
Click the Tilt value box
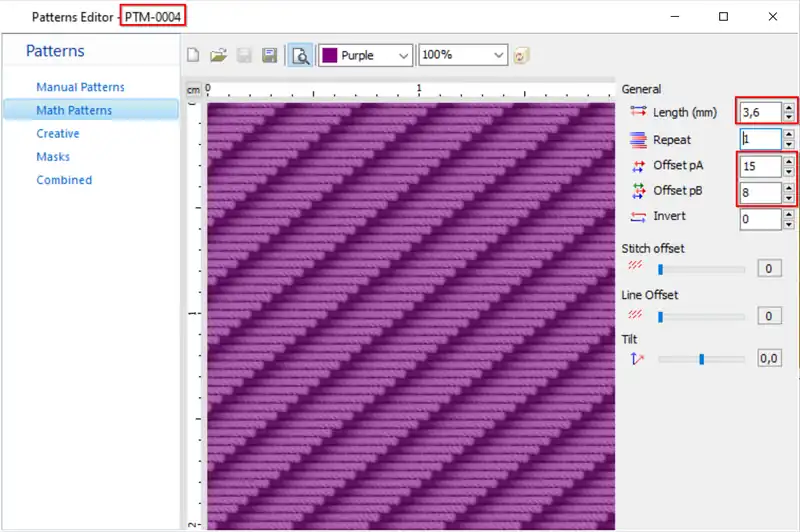point(769,359)
